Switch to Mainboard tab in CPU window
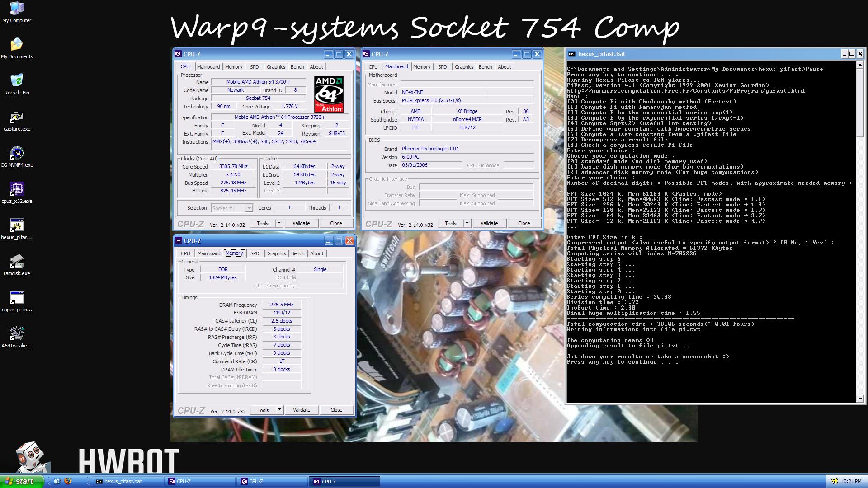Image resolution: width=868 pixels, height=488 pixels. (208, 67)
